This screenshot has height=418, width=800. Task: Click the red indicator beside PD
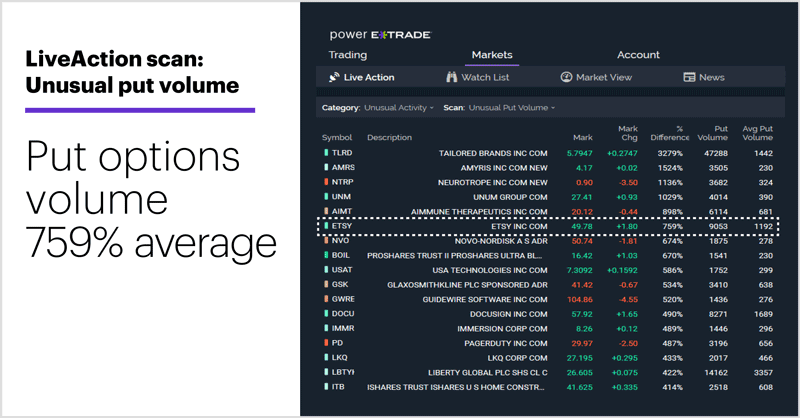click(x=326, y=343)
